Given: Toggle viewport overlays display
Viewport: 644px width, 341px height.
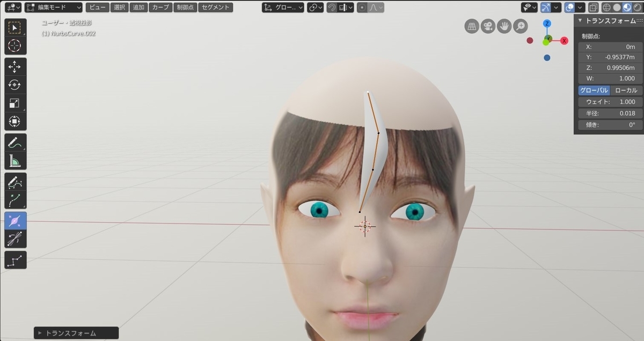Looking at the screenshot, I should (569, 8).
